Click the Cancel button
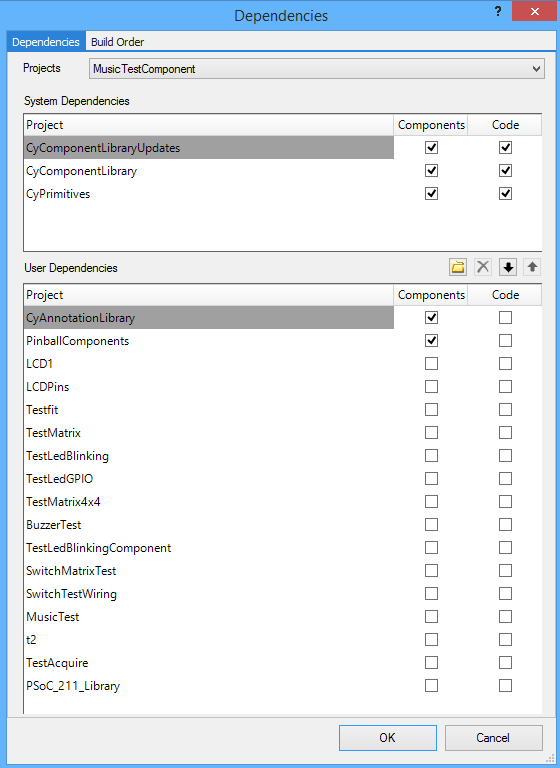This screenshot has width=560, height=768. click(x=493, y=738)
